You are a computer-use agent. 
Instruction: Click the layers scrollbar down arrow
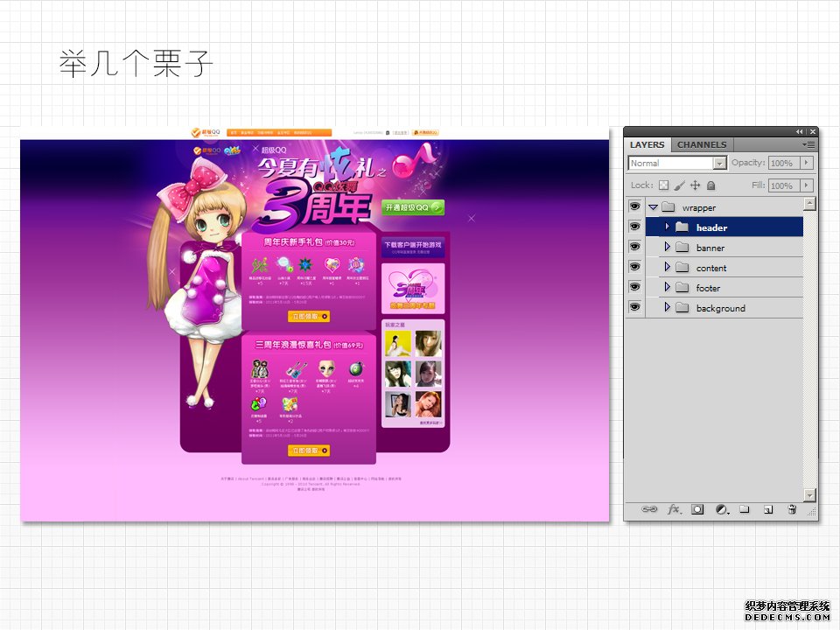coord(809,494)
